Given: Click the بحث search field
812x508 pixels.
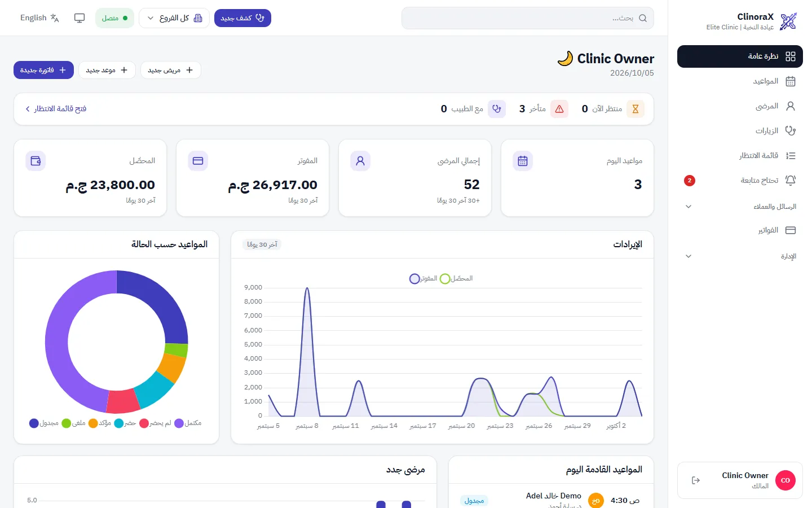Looking at the screenshot, I should click(528, 18).
